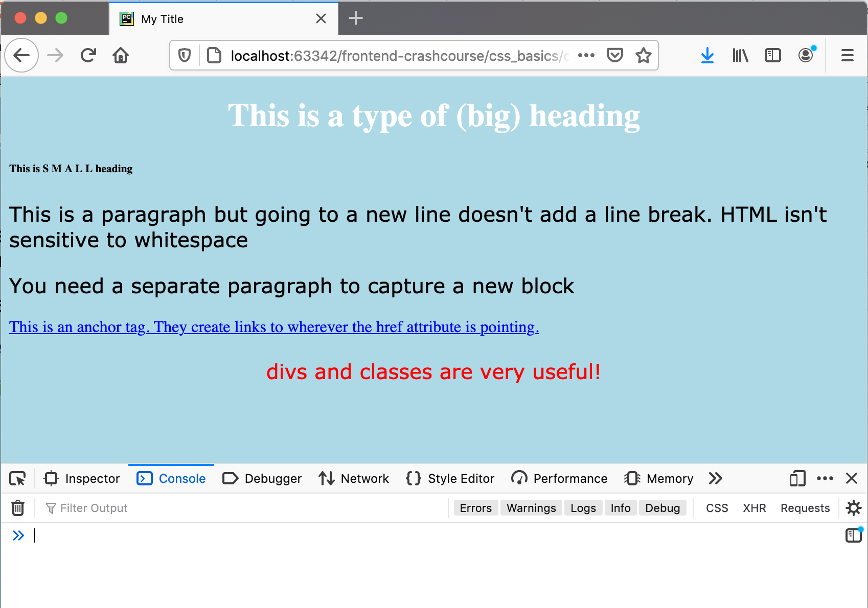Toggle the XHR filter
The height and width of the screenshot is (608, 868).
(755, 508)
